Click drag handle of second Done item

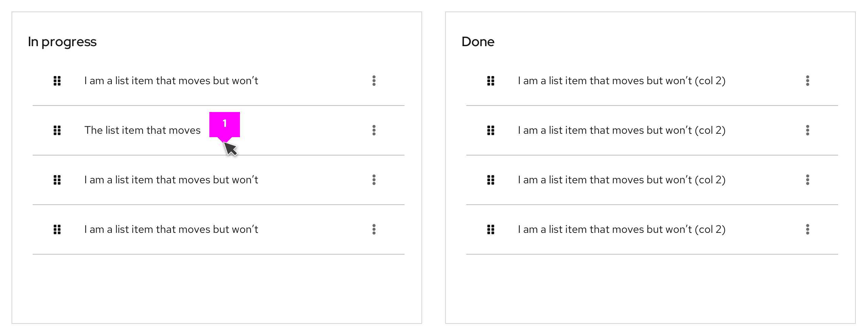(491, 130)
